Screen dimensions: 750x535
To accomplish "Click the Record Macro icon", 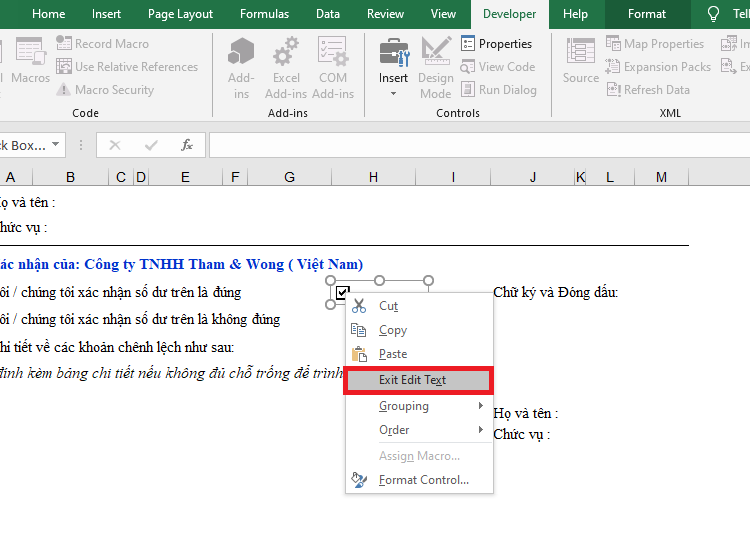I will click(65, 44).
